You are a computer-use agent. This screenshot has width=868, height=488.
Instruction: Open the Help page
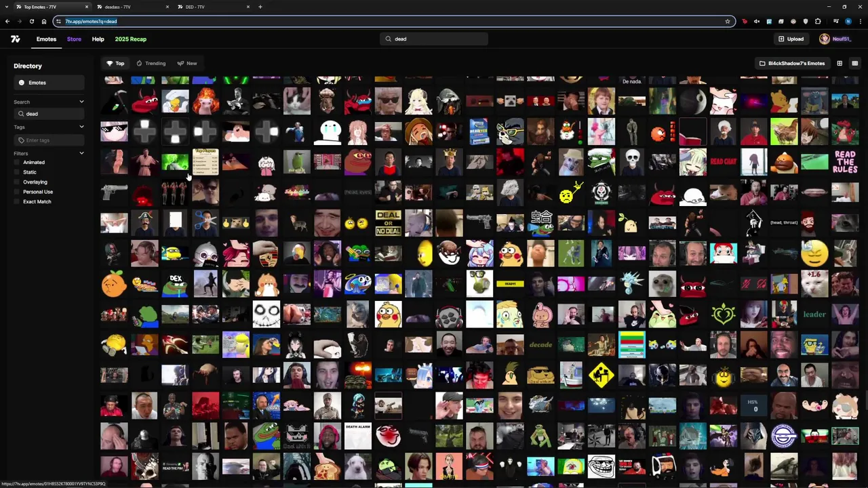point(98,39)
